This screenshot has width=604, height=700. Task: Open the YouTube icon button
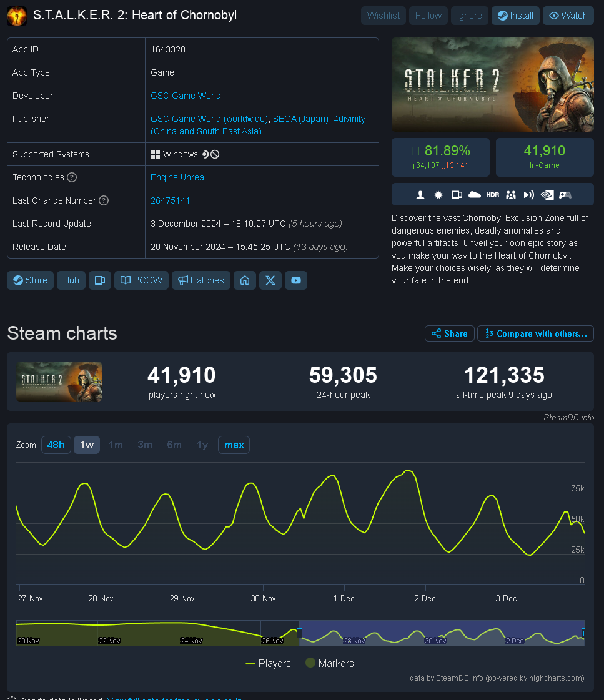[x=296, y=280]
